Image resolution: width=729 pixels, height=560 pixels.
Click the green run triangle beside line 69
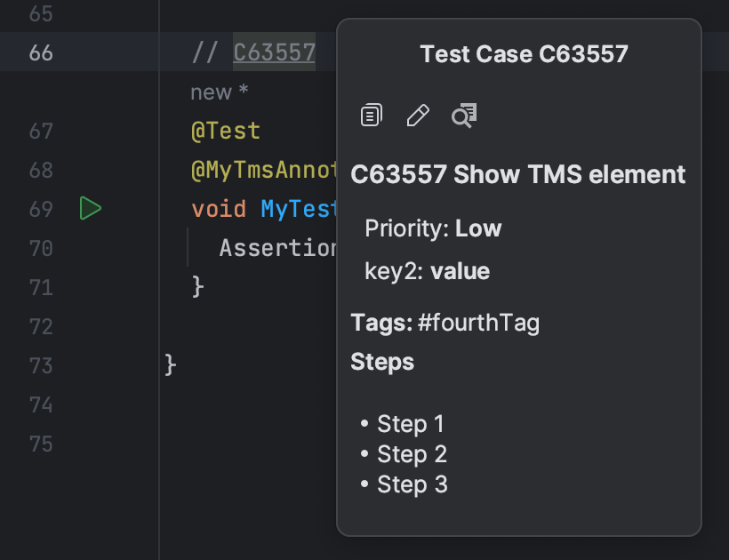point(90,208)
